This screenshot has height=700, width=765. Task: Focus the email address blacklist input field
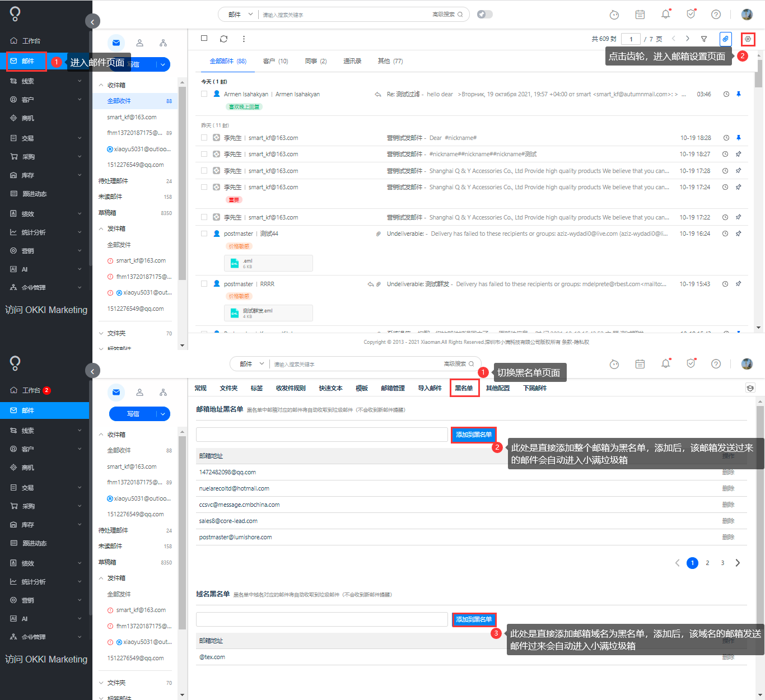pyautogui.click(x=321, y=435)
